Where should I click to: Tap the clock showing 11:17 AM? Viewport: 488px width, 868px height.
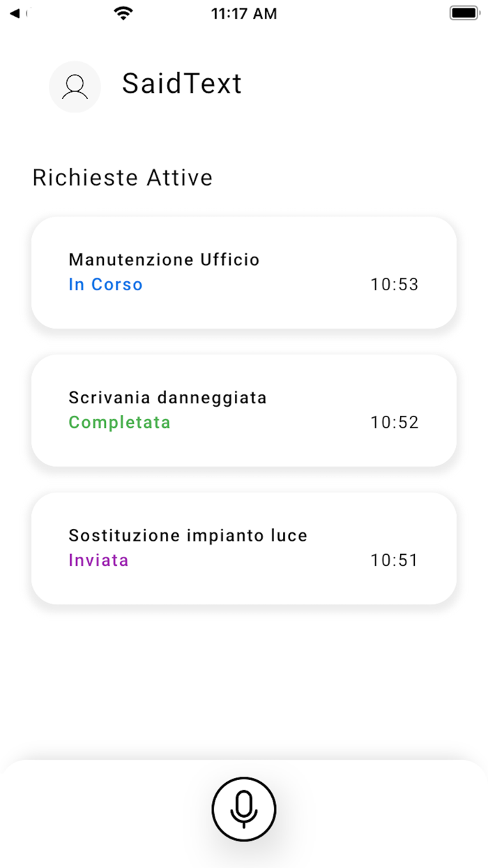point(244,12)
